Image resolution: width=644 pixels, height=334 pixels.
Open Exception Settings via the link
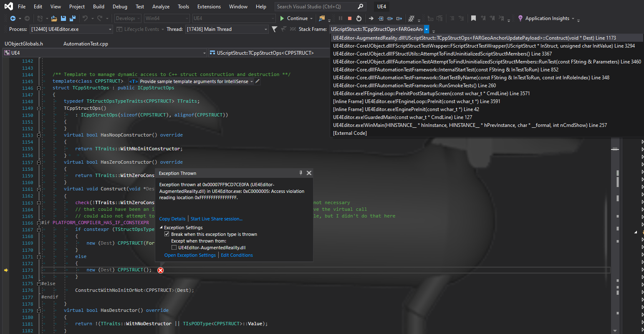tap(190, 255)
